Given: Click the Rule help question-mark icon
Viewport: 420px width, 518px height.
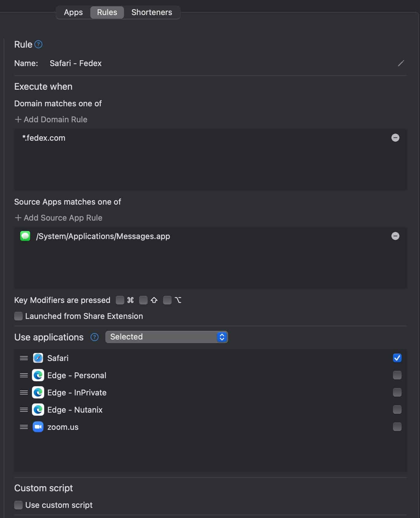Looking at the screenshot, I should (x=38, y=45).
